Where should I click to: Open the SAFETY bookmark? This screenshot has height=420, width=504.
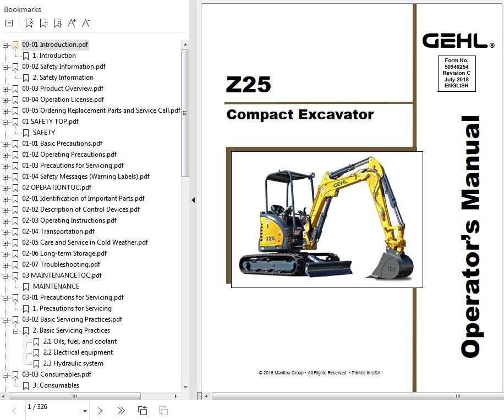(x=43, y=132)
